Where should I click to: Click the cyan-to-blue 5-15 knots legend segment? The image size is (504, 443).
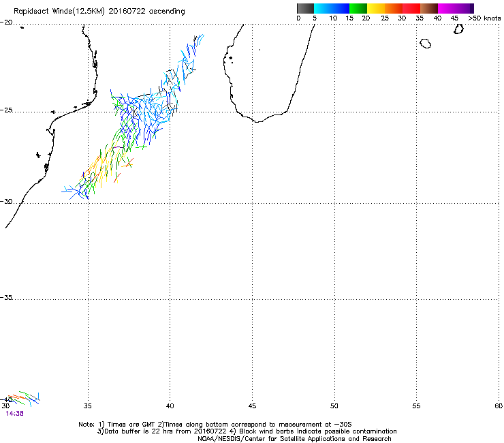point(332,8)
